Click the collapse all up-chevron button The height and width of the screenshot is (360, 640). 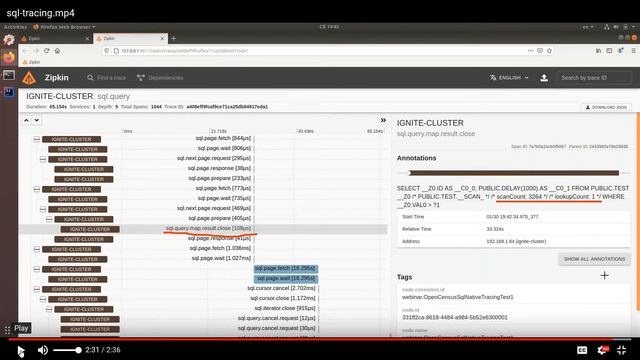[26, 120]
